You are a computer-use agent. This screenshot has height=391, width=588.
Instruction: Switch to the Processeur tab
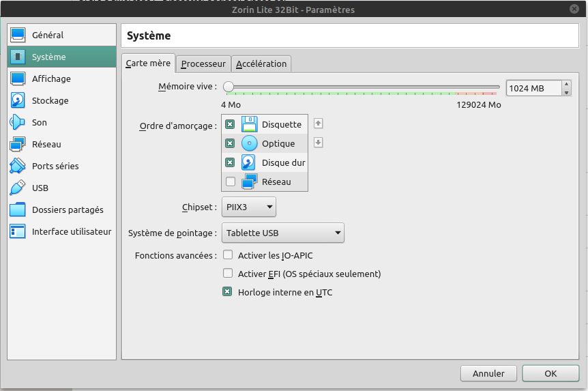click(203, 63)
